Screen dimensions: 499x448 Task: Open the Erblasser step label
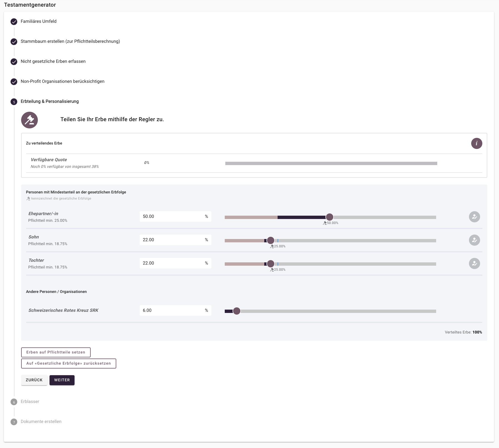pos(30,402)
